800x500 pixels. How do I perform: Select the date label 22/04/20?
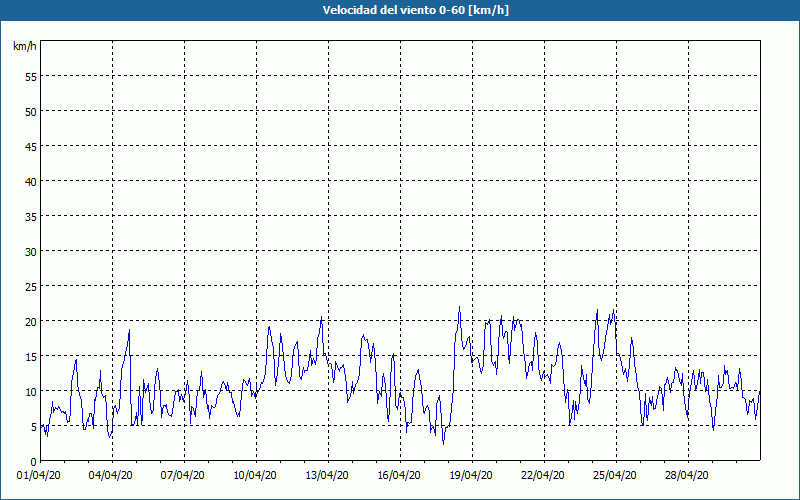click(x=543, y=476)
